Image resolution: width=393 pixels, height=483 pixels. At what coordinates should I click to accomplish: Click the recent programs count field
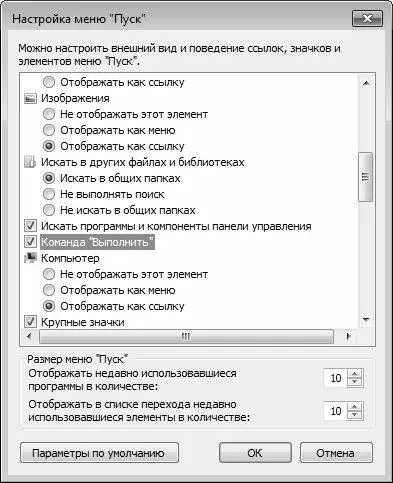click(x=335, y=378)
